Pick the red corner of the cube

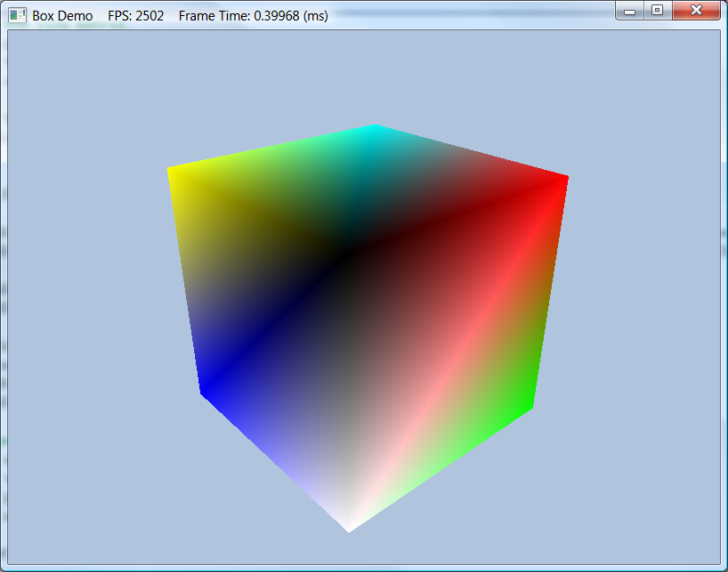coord(562,181)
